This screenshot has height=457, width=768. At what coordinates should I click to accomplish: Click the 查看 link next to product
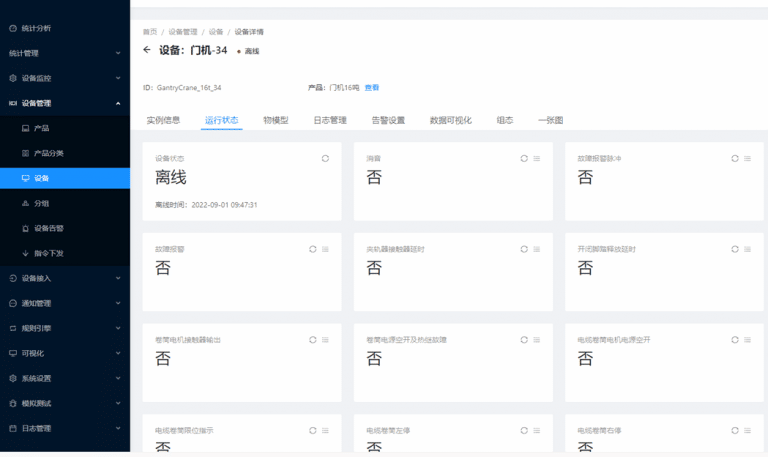(x=372, y=88)
